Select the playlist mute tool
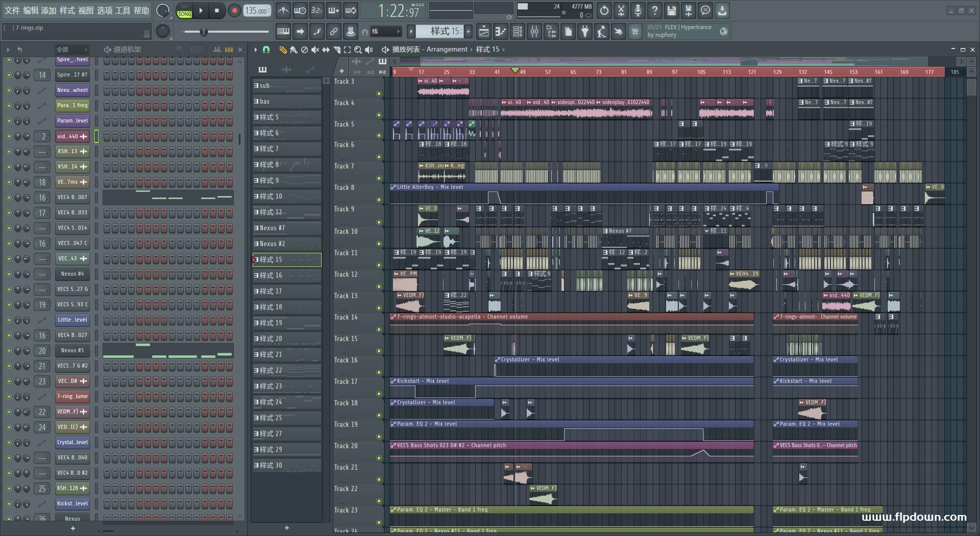Screen dimensions: 980x536 315,50
